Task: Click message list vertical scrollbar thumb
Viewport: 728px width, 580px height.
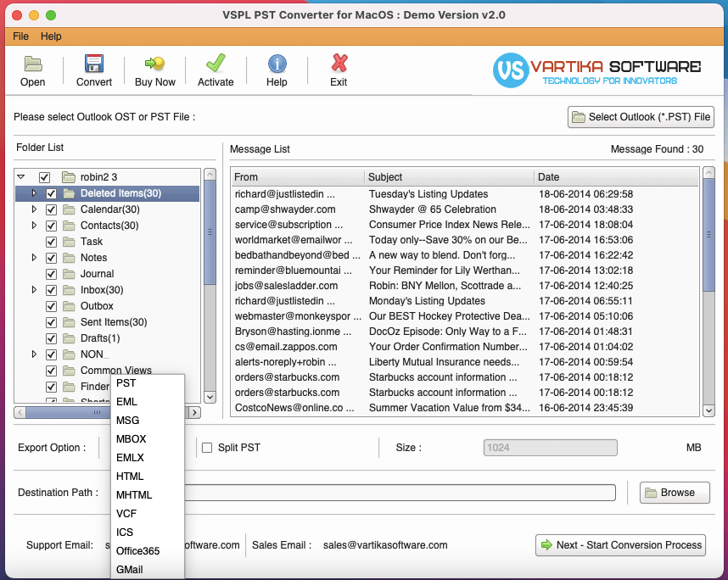Action: (708, 235)
